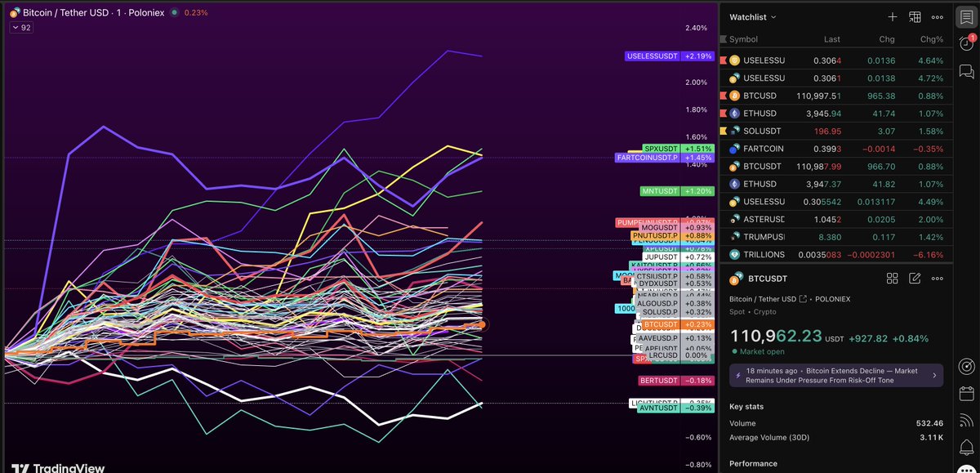Sort the watchlist by the Chg% column
The height and width of the screenshot is (473, 980).
tap(930, 39)
